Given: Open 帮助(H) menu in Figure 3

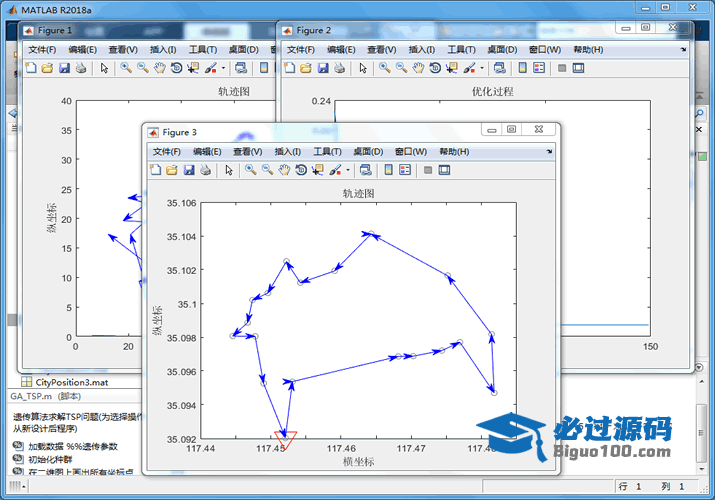Looking at the screenshot, I should [x=454, y=151].
